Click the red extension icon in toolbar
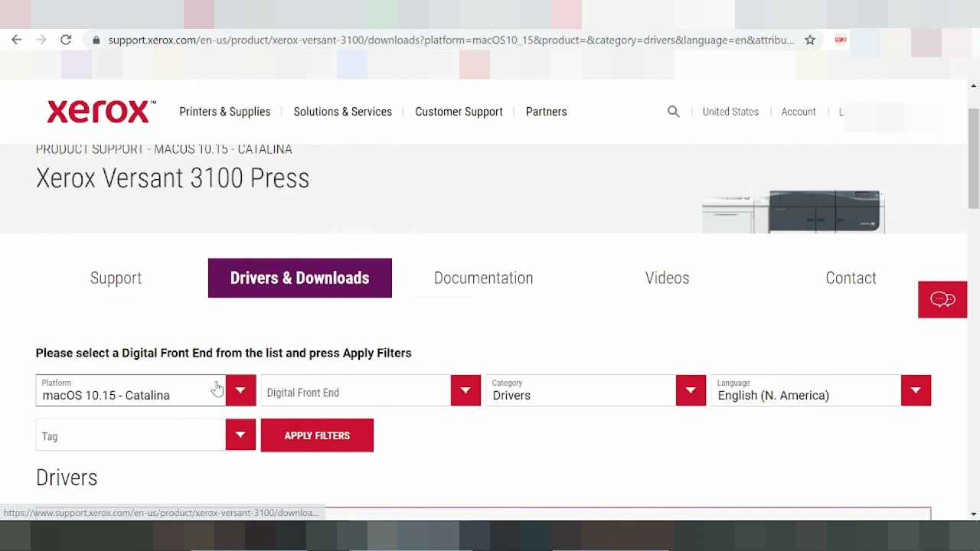The image size is (980, 551). tap(841, 40)
